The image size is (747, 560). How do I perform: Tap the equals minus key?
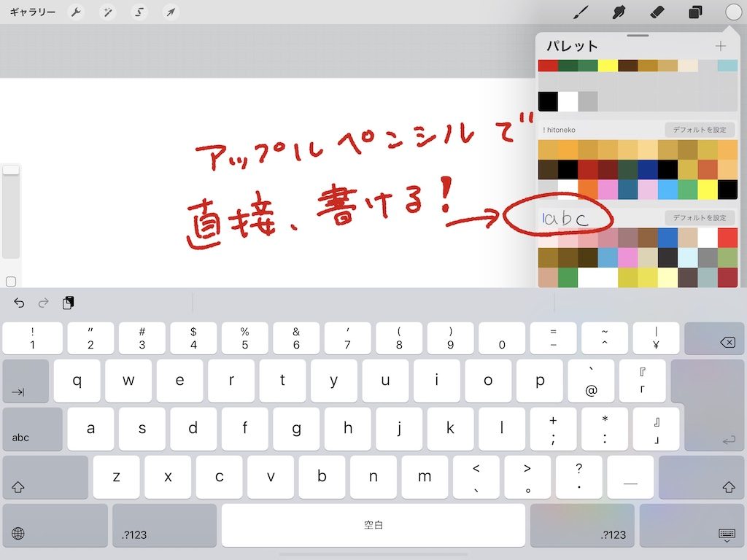(x=553, y=338)
